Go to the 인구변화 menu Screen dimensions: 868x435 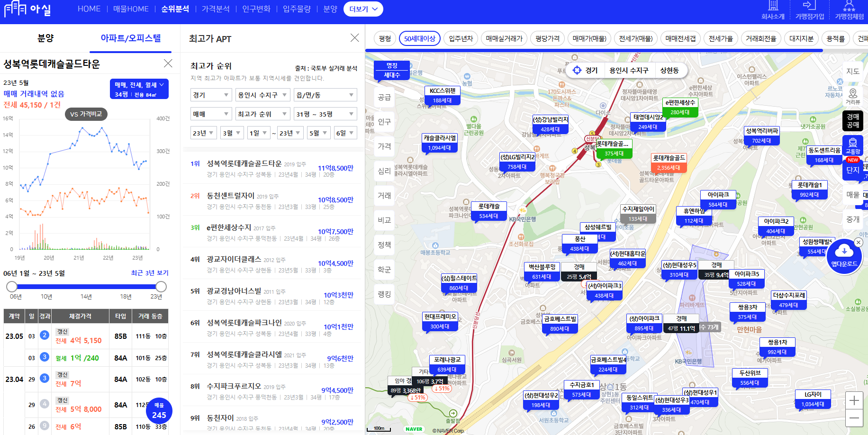pos(256,9)
